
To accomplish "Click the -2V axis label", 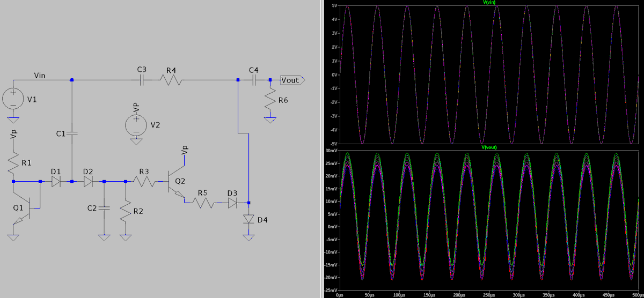I will 333,102.
